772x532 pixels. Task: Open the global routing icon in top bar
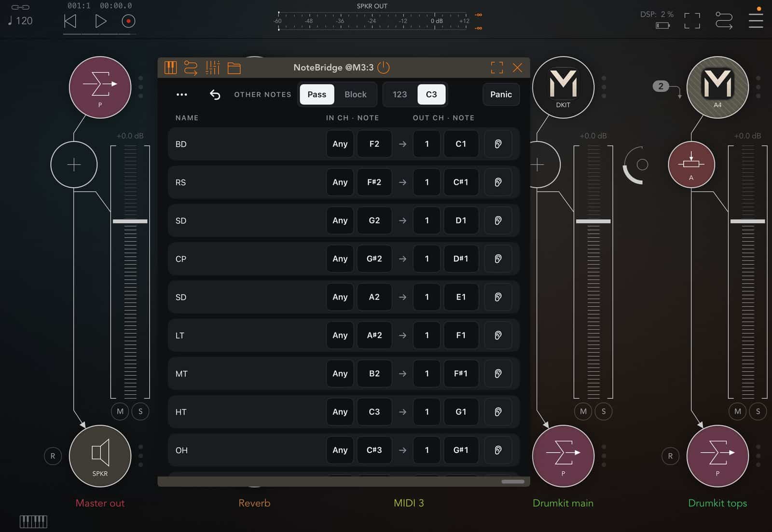[x=724, y=21]
